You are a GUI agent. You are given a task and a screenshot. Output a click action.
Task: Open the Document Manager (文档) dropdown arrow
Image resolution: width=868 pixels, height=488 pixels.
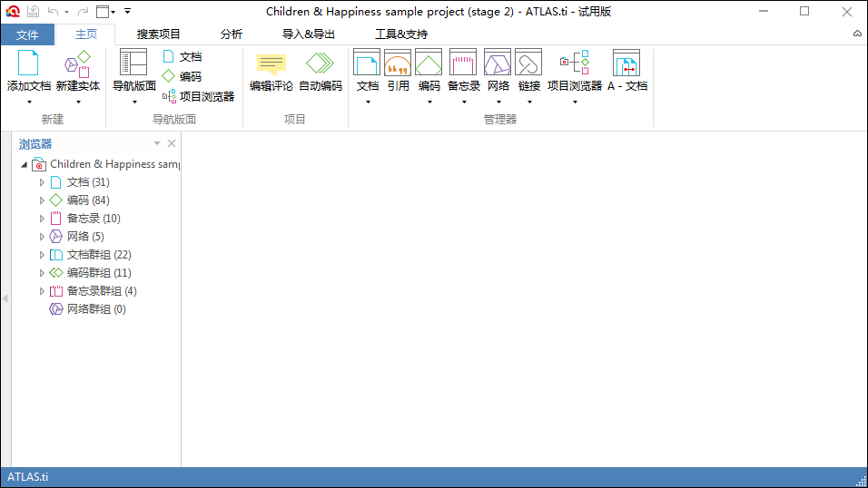(x=368, y=102)
